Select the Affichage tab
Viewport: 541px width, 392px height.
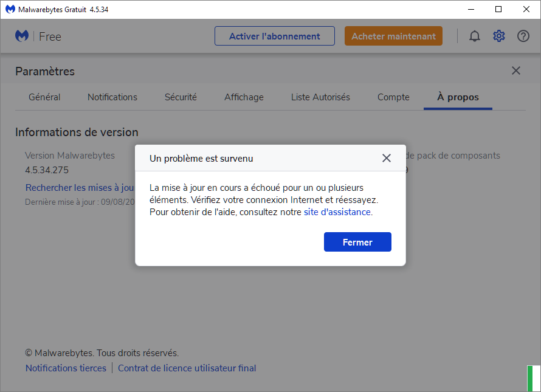click(x=244, y=97)
